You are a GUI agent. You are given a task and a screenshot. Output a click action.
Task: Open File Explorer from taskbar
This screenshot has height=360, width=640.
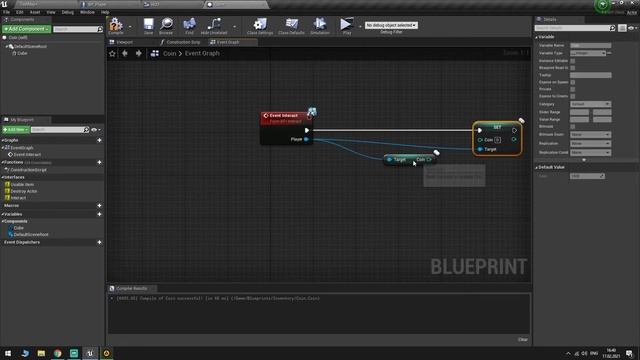[41, 353]
